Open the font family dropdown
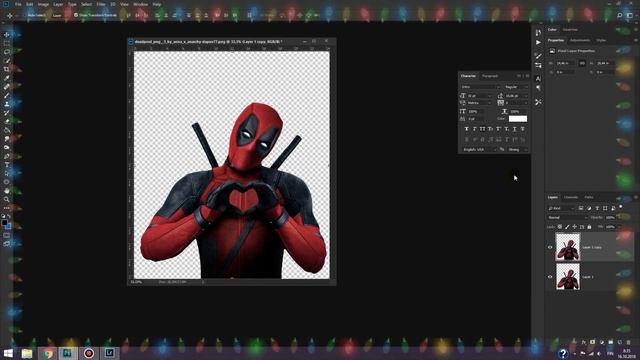640x360 pixels. [480, 87]
